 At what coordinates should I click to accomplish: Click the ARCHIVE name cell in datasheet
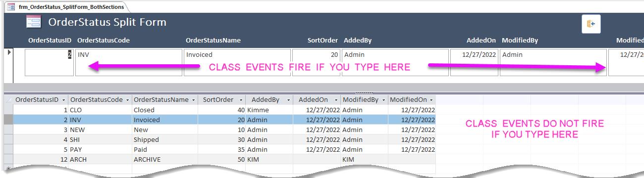pyautogui.click(x=164, y=159)
